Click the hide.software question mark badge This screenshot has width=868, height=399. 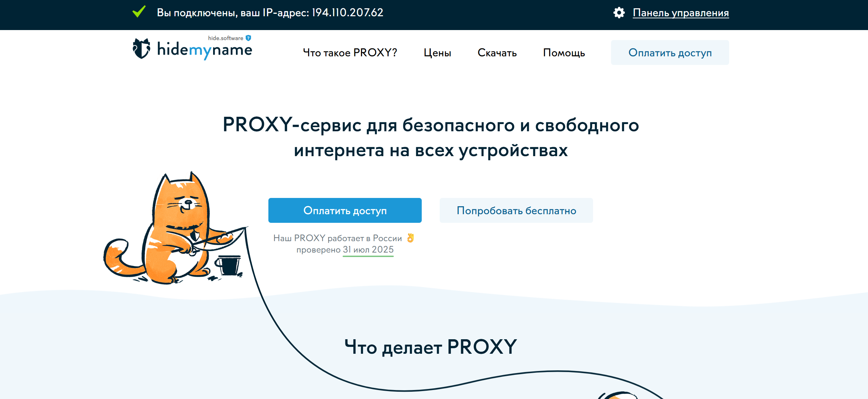[248, 38]
